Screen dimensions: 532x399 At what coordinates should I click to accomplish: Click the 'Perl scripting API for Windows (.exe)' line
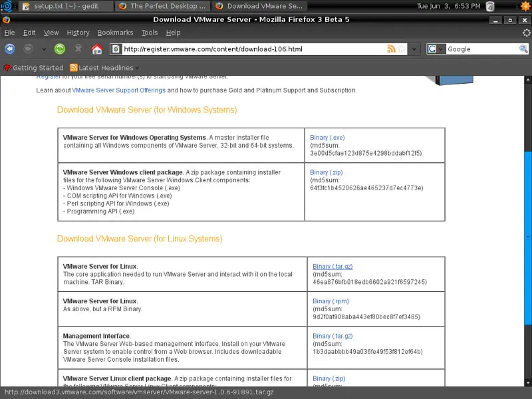[x=116, y=203]
